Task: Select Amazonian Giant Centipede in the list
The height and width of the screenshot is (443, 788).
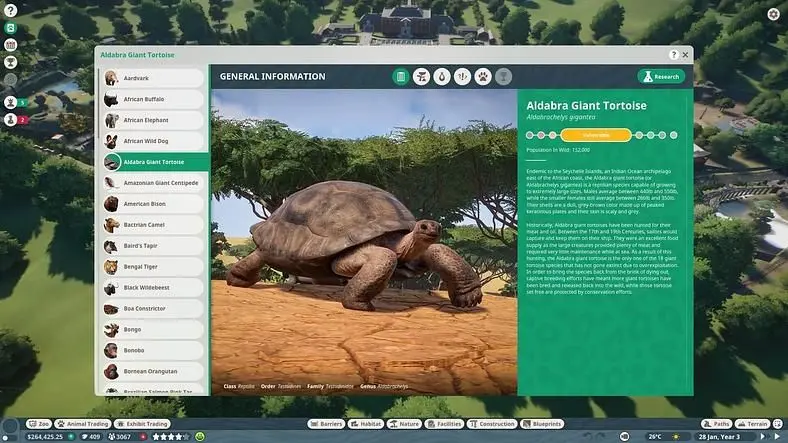Action: pyautogui.click(x=154, y=183)
